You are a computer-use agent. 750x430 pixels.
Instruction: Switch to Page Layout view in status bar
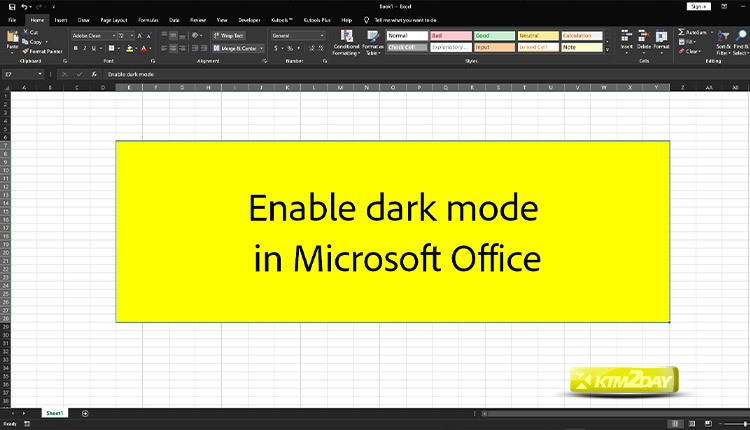tap(692, 424)
